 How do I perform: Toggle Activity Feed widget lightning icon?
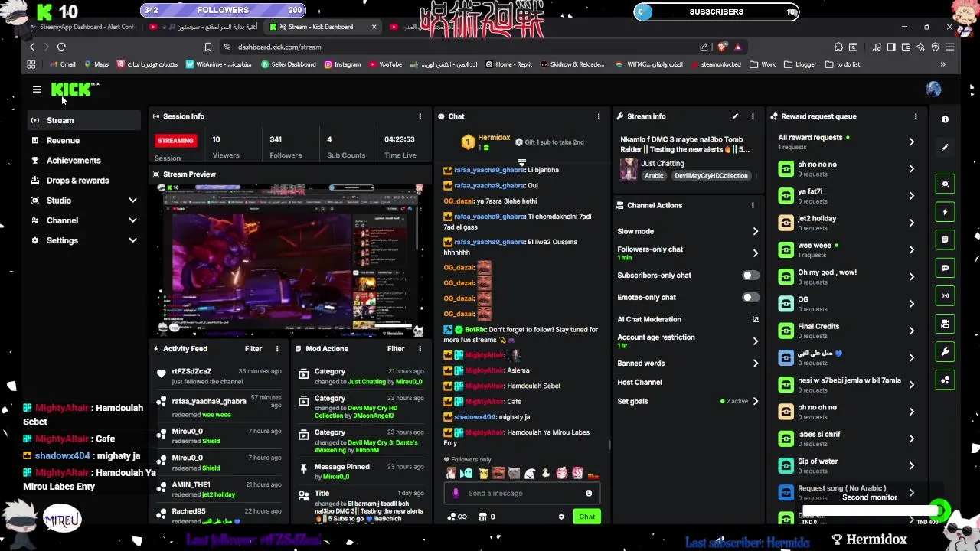(945, 212)
